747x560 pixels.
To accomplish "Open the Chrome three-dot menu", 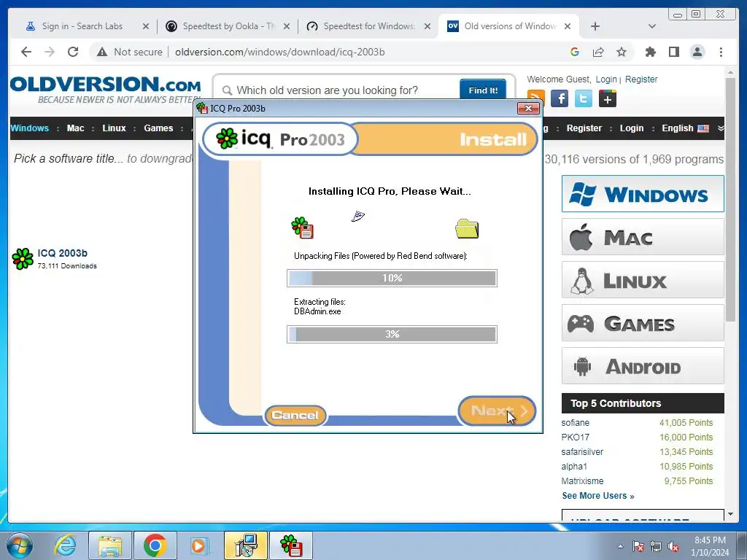I will click(x=721, y=52).
